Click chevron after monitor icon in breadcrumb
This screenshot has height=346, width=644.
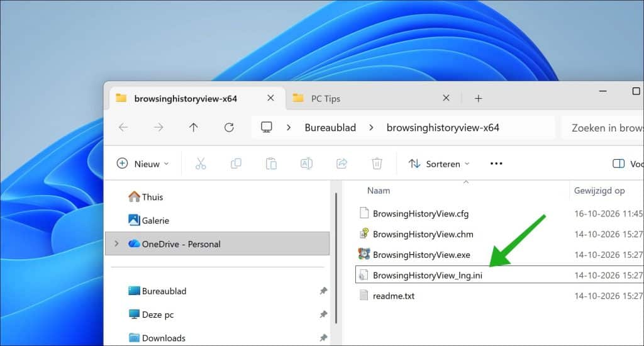coord(289,128)
